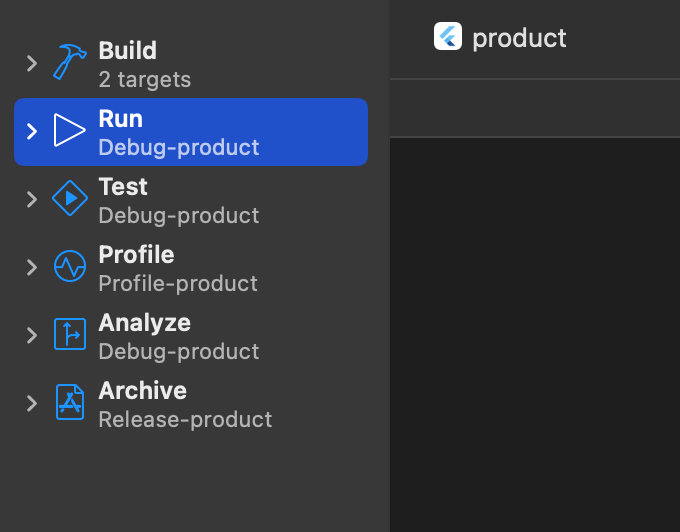Click the Flutter logo beside product

coord(448,37)
